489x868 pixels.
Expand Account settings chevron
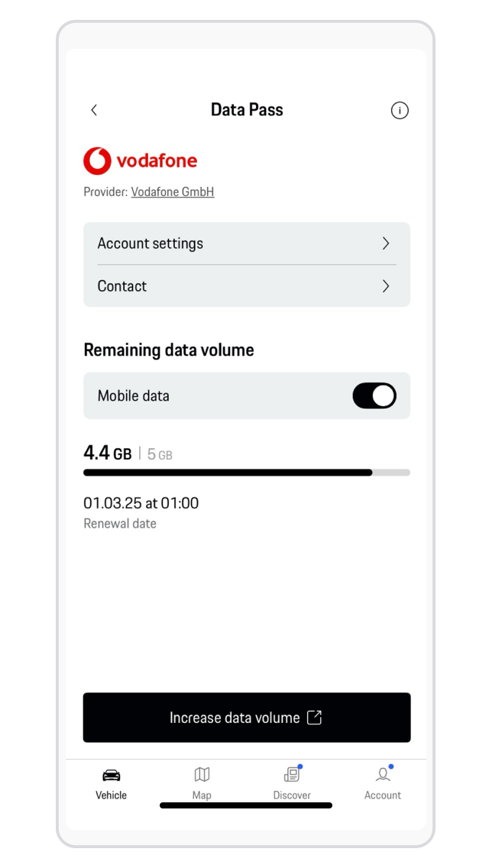pyautogui.click(x=386, y=244)
